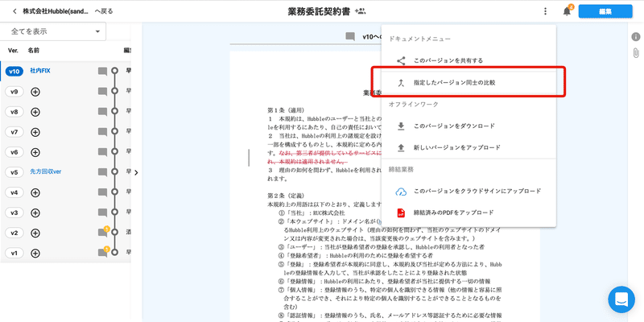This screenshot has width=644, height=322.
Task: Select version v1 badge
Action: (14, 253)
